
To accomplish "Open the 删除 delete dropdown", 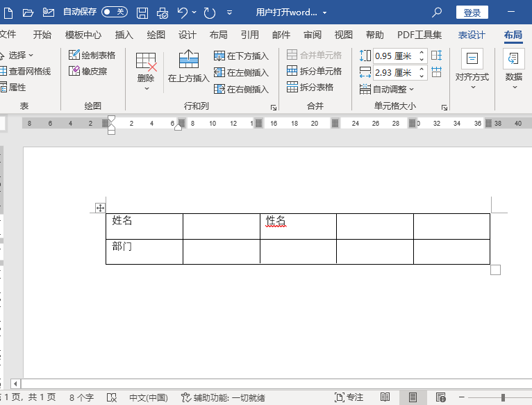I will coord(146,72).
